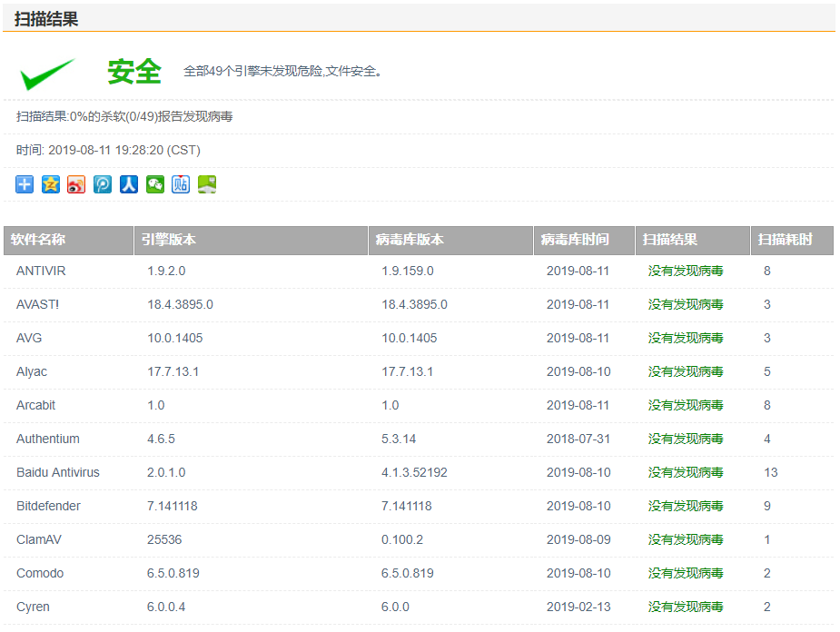
Task: Select the Bitdefender row name
Action: [x=48, y=507]
